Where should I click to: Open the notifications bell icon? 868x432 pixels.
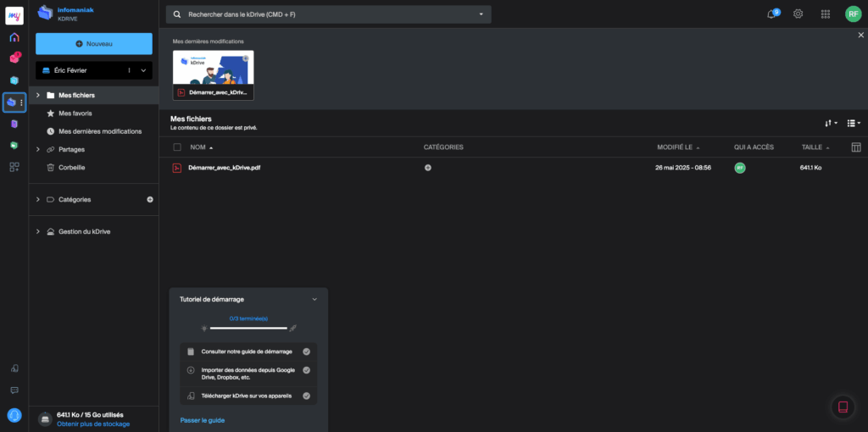click(771, 14)
